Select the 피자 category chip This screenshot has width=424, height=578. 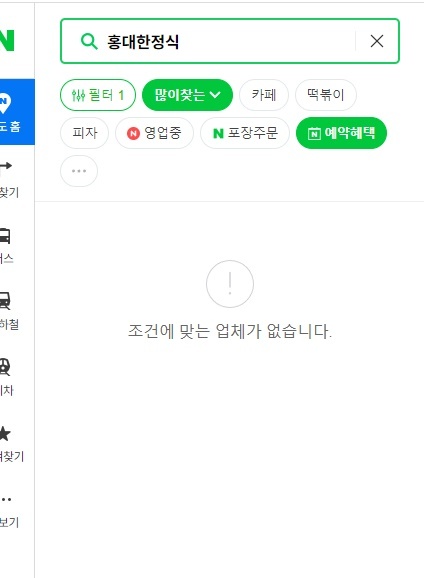[x=84, y=133]
